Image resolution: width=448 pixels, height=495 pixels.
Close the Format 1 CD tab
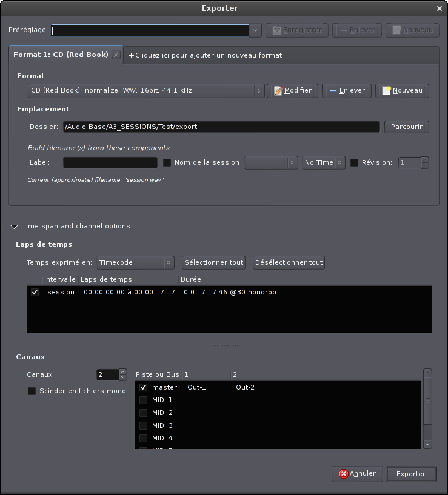click(116, 55)
